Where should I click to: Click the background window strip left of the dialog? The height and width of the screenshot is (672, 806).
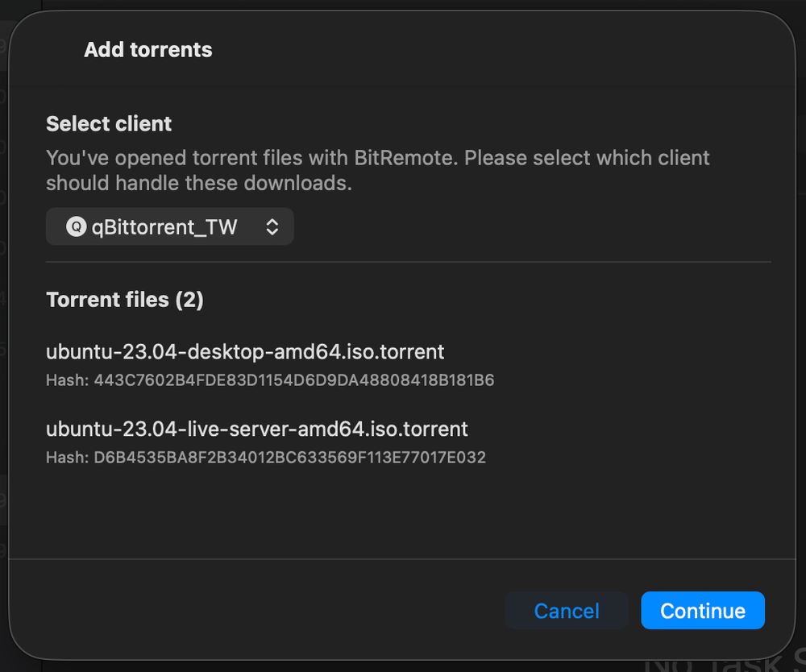4,322
